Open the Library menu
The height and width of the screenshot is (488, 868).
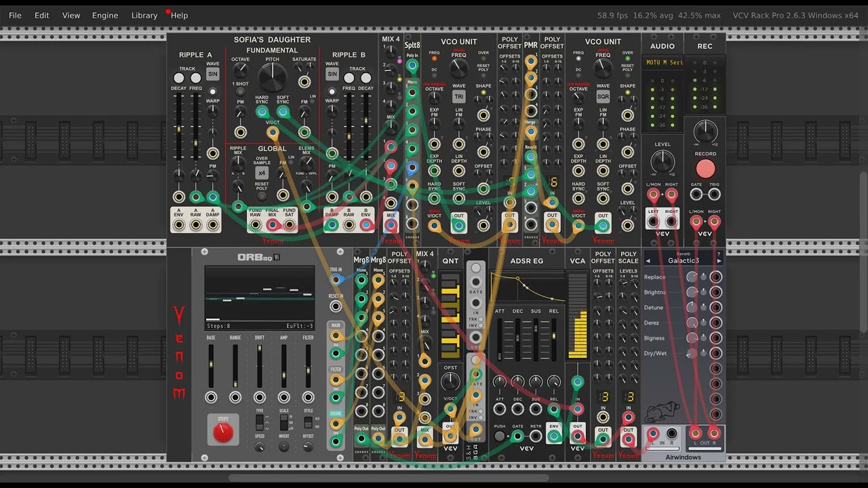point(144,15)
